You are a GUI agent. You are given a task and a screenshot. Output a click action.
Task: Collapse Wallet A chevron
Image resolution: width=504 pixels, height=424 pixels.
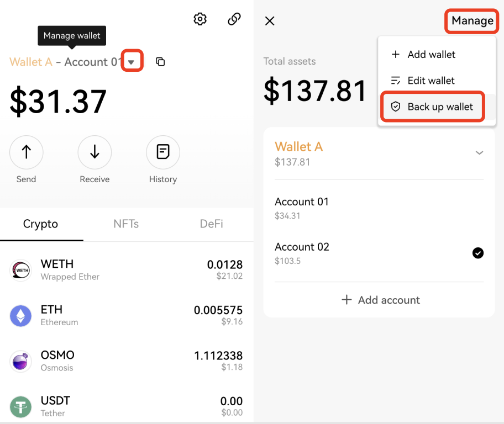tap(479, 153)
